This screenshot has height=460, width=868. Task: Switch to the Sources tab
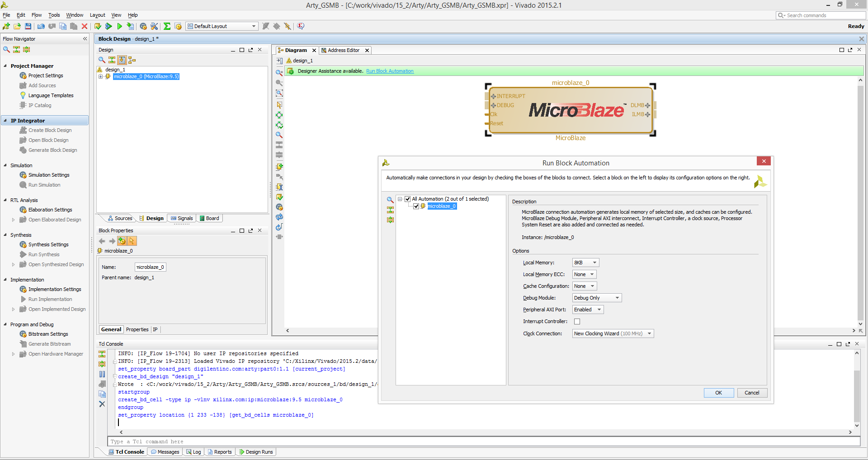coord(120,218)
